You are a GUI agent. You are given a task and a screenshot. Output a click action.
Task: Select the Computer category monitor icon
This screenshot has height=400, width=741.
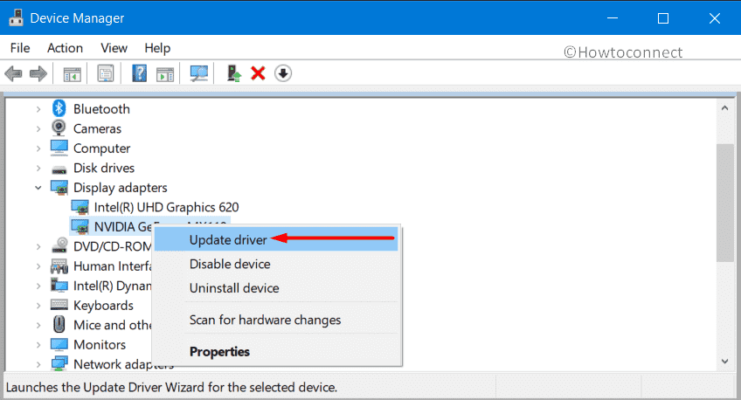[59, 148]
